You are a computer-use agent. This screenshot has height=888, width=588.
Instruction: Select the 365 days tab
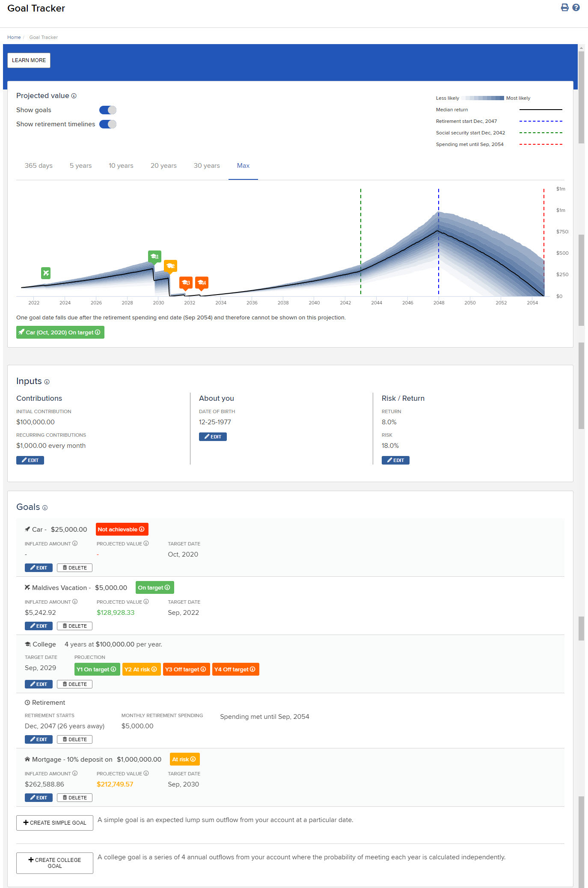[x=39, y=166]
